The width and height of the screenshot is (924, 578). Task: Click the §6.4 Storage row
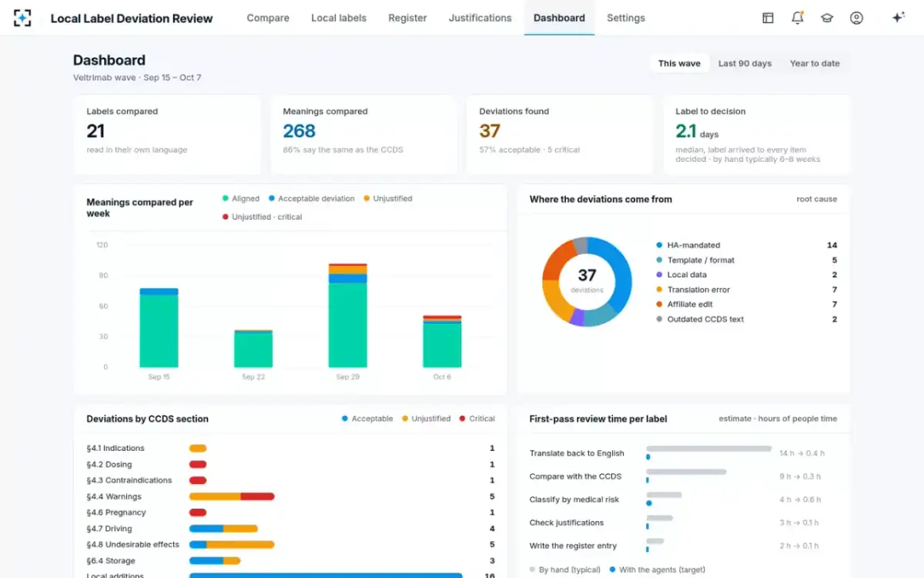[x=290, y=561]
